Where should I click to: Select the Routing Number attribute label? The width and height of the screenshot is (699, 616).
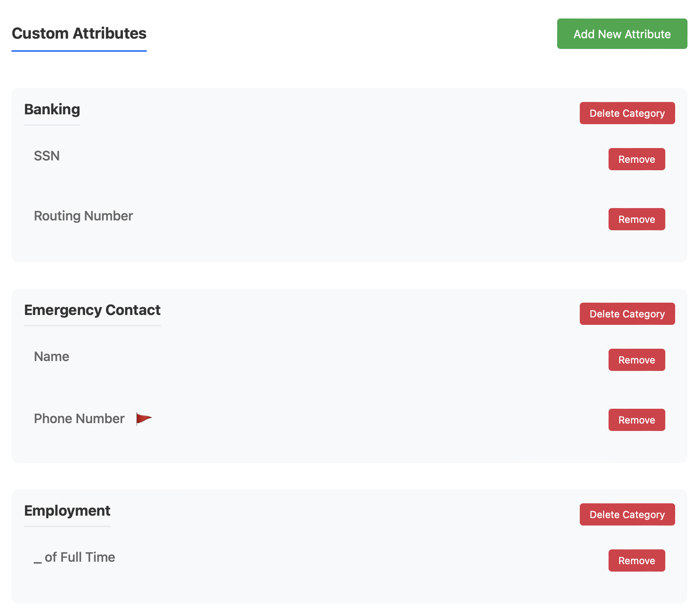[83, 216]
